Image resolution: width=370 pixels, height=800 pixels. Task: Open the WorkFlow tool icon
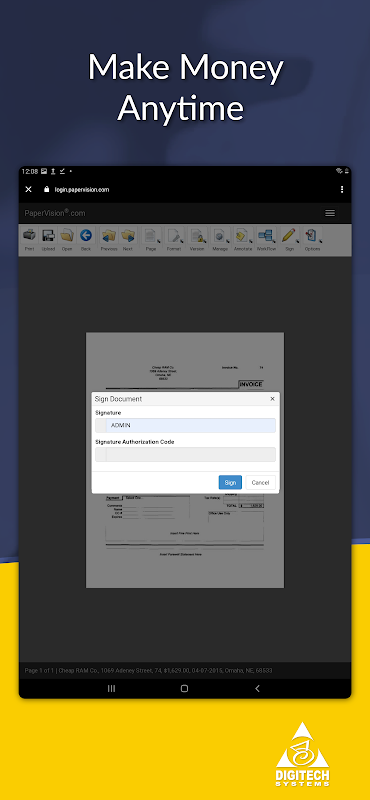(266, 240)
